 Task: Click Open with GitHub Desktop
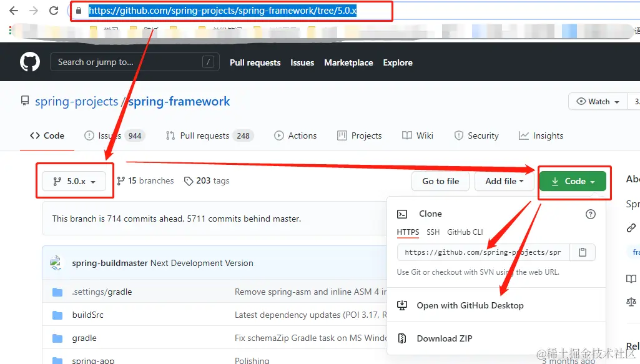click(x=470, y=305)
